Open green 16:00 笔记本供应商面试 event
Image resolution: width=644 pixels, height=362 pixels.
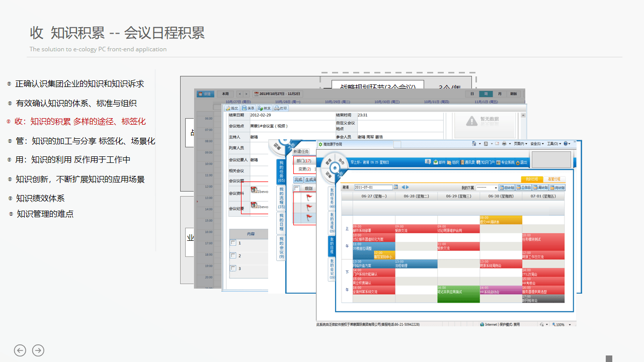pyautogui.click(x=458, y=294)
